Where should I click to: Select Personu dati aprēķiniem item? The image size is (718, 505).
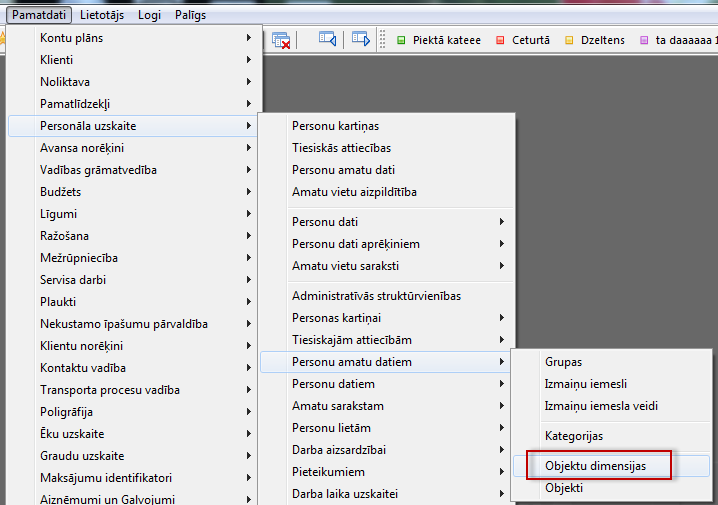[x=386, y=244]
